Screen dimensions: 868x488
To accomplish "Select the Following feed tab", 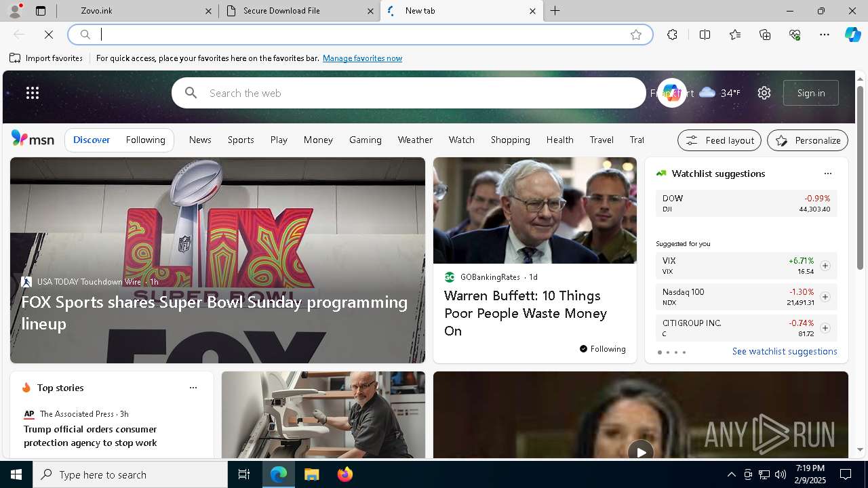I will click(145, 140).
